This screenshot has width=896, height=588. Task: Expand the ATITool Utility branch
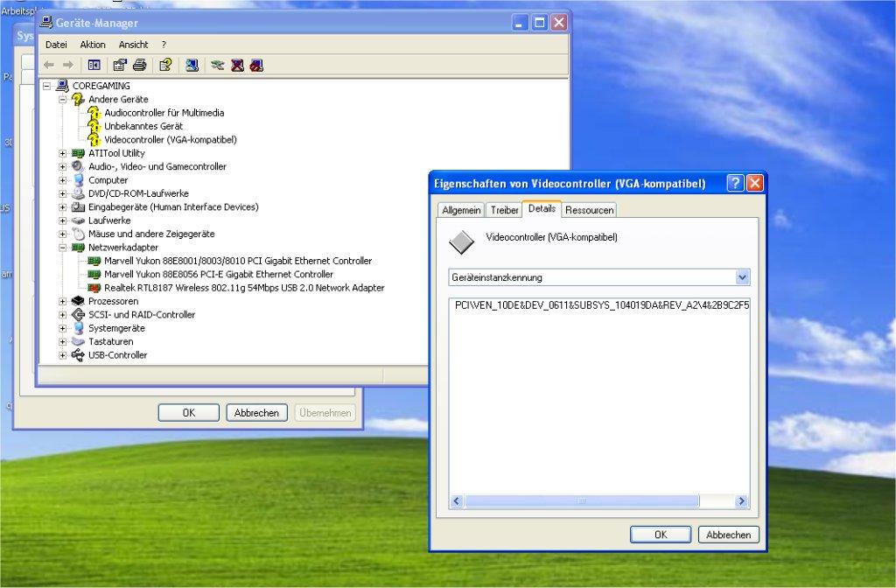tap(62, 153)
